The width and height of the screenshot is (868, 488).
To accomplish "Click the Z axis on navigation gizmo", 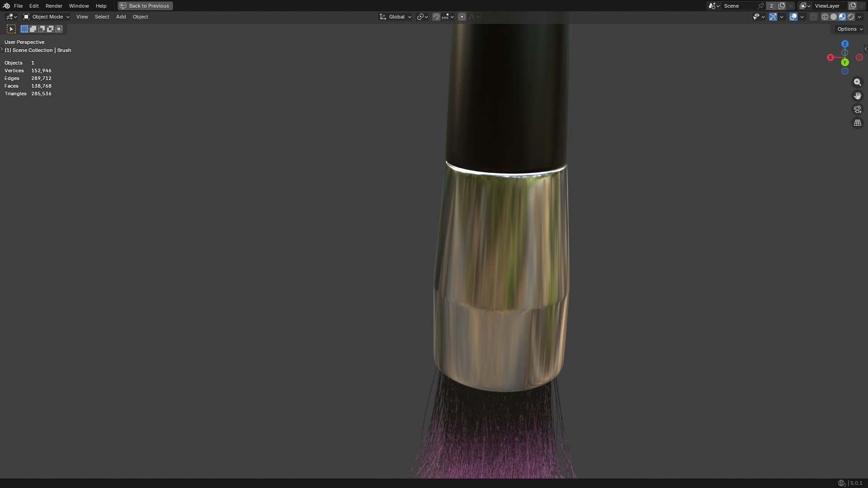I will click(x=845, y=44).
